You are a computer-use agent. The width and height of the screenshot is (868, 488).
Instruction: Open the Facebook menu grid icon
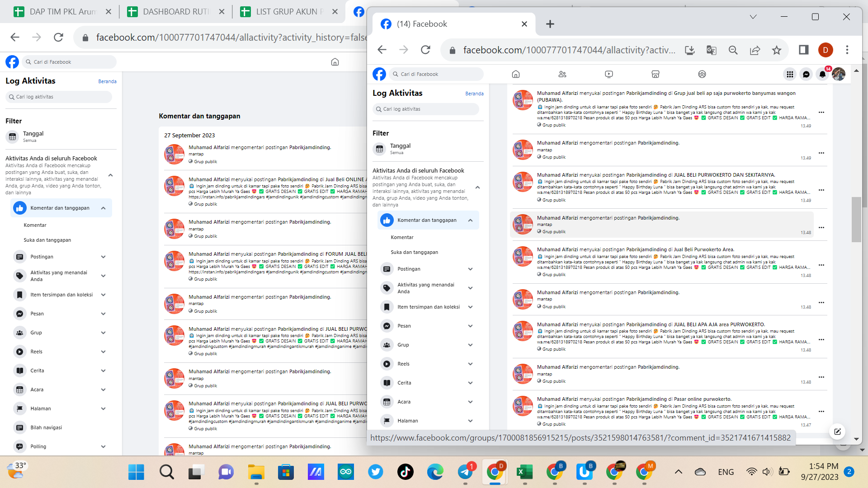(x=790, y=74)
